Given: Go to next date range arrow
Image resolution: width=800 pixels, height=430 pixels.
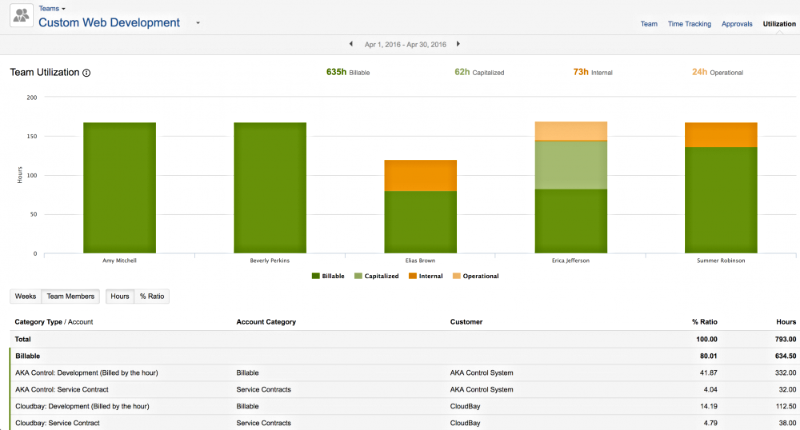Looking at the screenshot, I should (x=458, y=44).
